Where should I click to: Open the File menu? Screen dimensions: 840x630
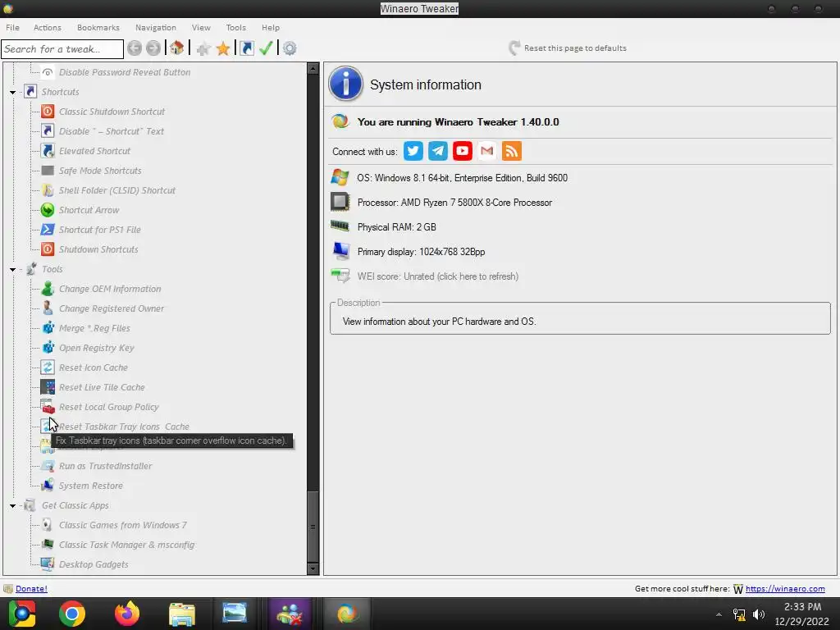(13, 27)
